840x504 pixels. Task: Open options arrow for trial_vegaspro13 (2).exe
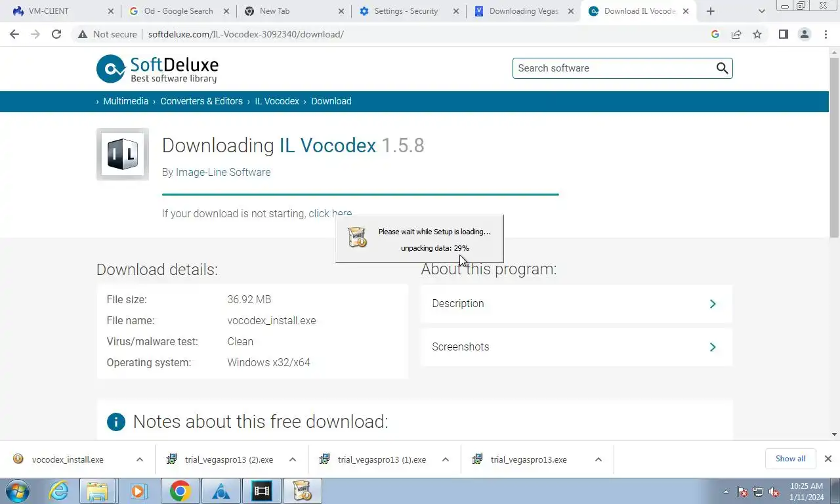click(293, 459)
